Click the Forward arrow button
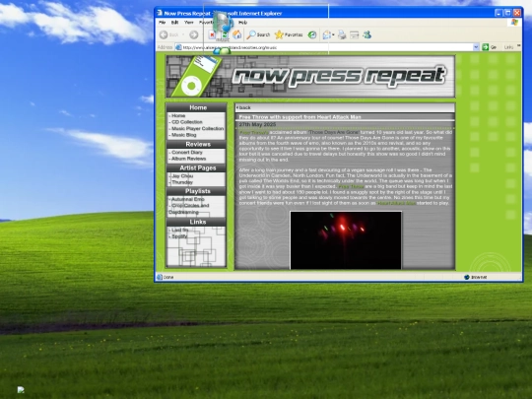 click(194, 34)
